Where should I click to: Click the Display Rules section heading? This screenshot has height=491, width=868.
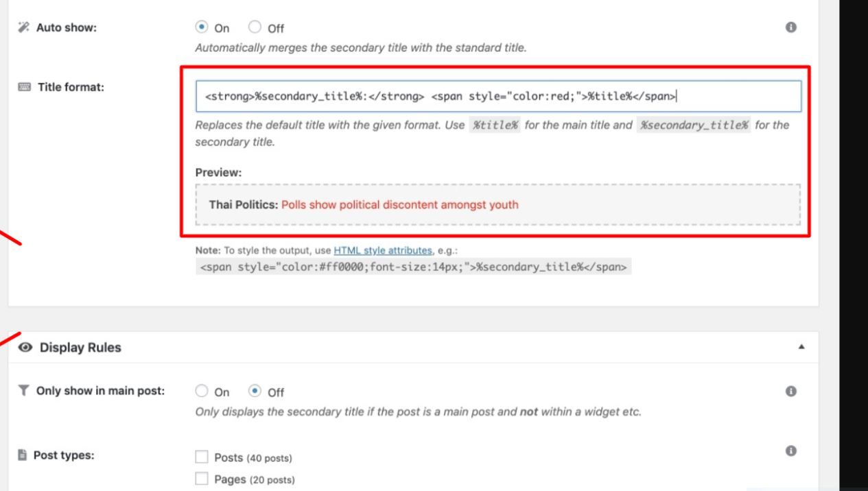[80, 348]
